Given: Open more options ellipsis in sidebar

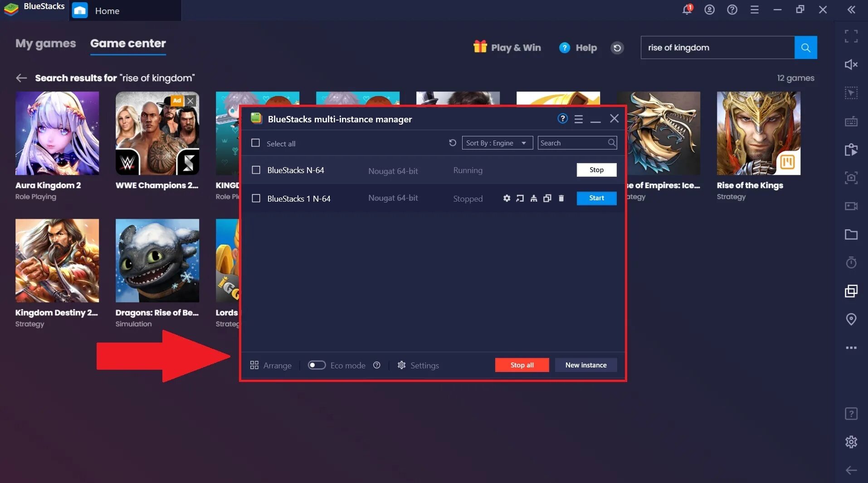Looking at the screenshot, I should coord(851,348).
